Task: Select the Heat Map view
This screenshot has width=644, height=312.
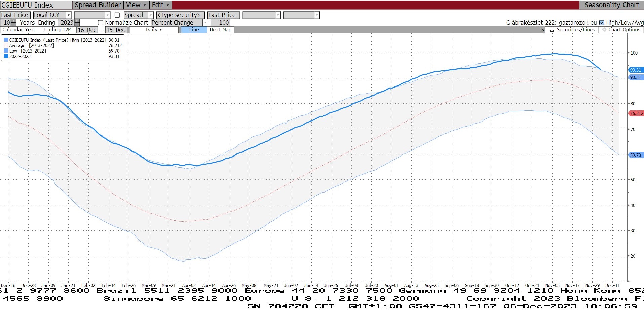Action: click(x=220, y=30)
